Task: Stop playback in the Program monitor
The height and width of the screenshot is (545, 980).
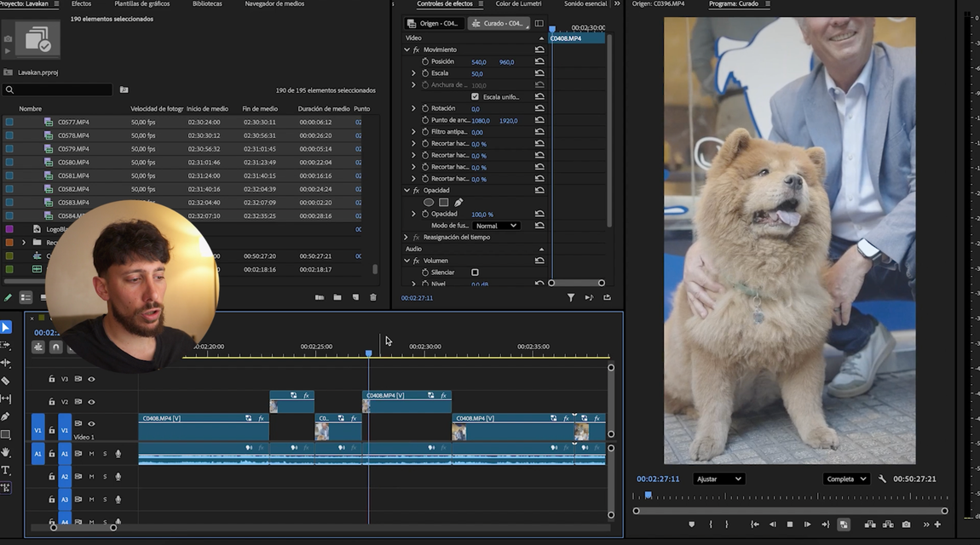Action: [x=790, y=525]
